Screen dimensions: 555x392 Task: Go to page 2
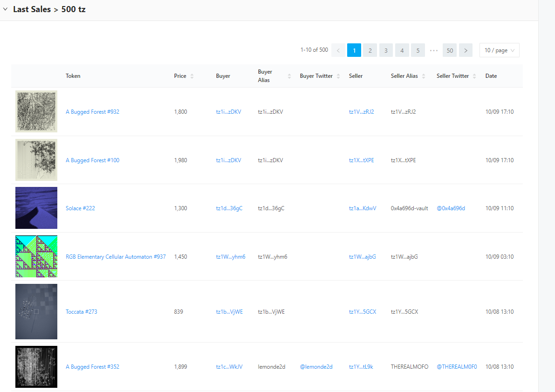tap(370, 50)
